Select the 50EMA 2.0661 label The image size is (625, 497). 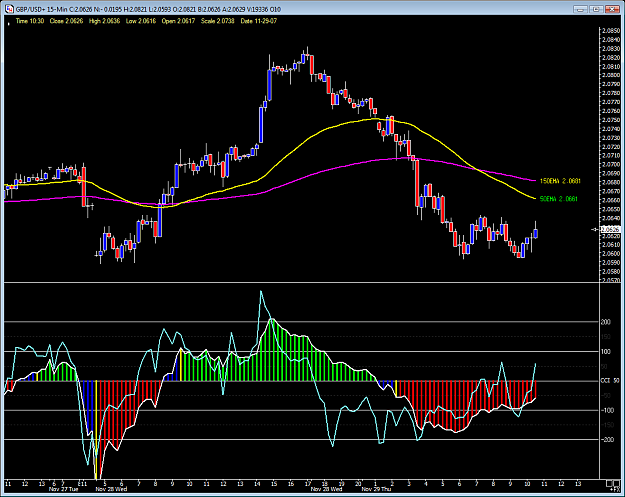click(558, 199)
